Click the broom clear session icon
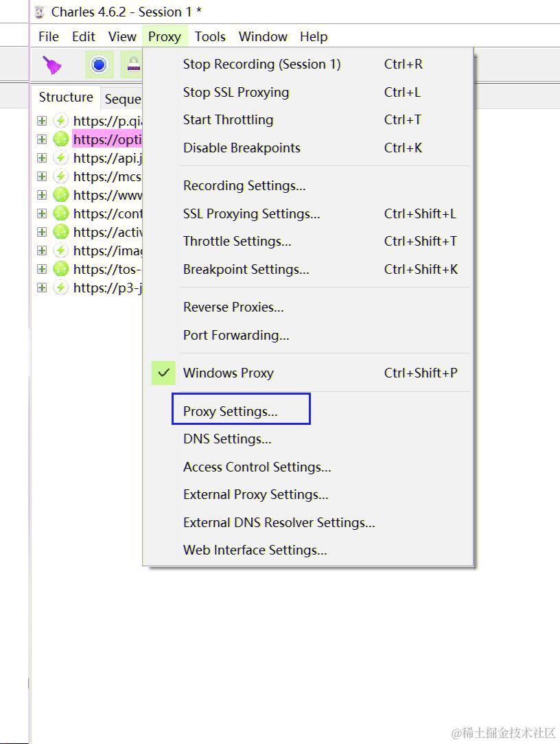This screenshot has height=744, width=560. point(51,65)
